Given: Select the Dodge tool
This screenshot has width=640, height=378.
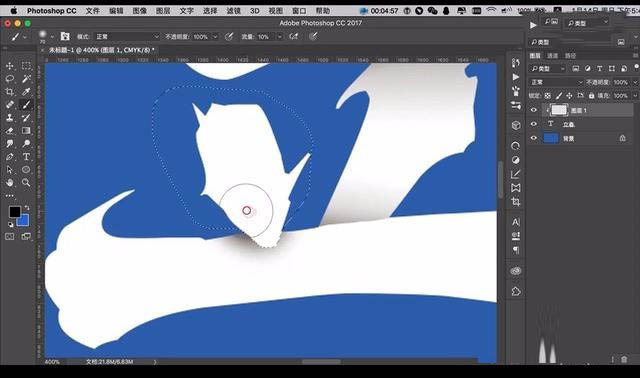Looking at the screenshot, I should pyautogui.click(x=26, y=143).
